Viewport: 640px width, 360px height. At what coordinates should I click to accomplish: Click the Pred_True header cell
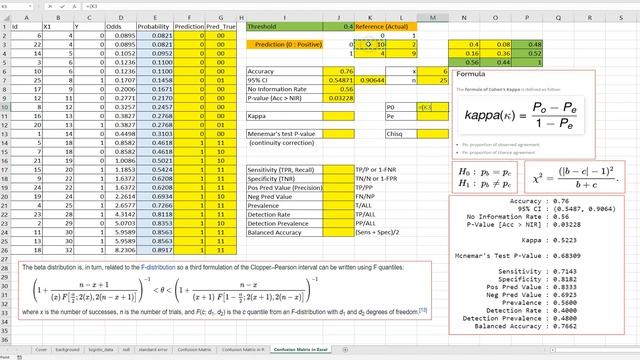click(221, 27)
